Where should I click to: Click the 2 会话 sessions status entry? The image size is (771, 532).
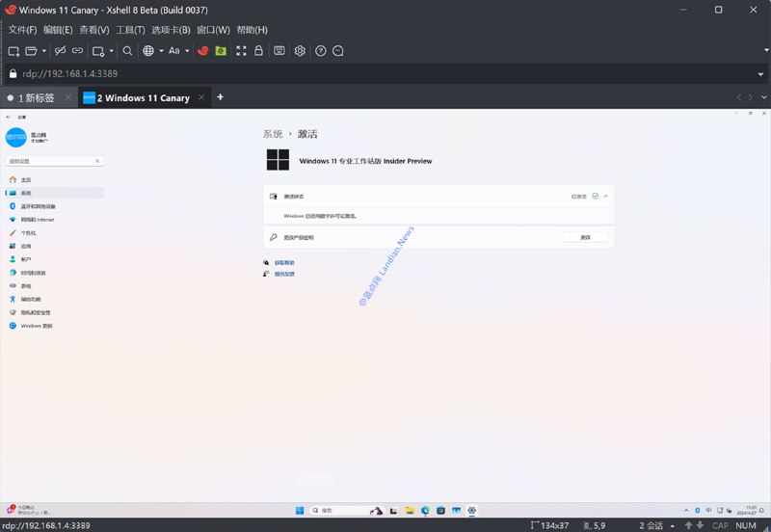pos(651,525)
